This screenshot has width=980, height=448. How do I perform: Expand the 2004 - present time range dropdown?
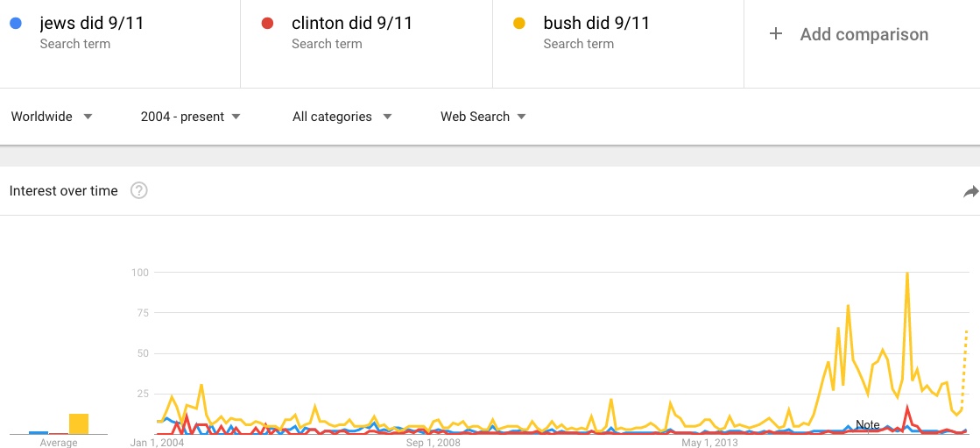(190, 117)
